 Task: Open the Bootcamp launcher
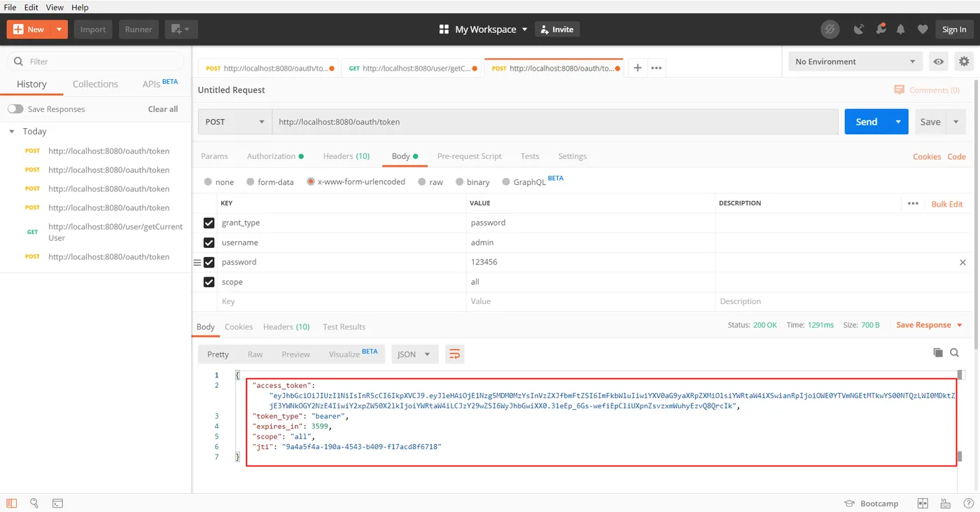871,504
